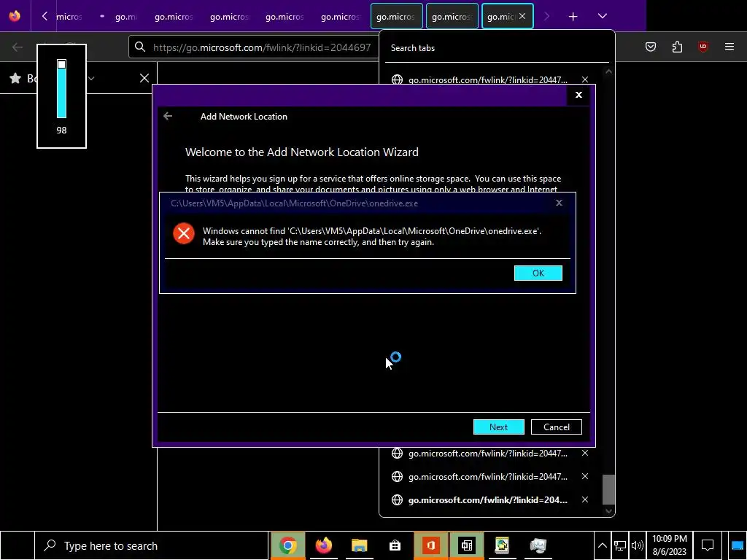The height and width of the screenshot is (560, 747).
Task: Close the active go.microsoft tab
Action: point(522,16)
